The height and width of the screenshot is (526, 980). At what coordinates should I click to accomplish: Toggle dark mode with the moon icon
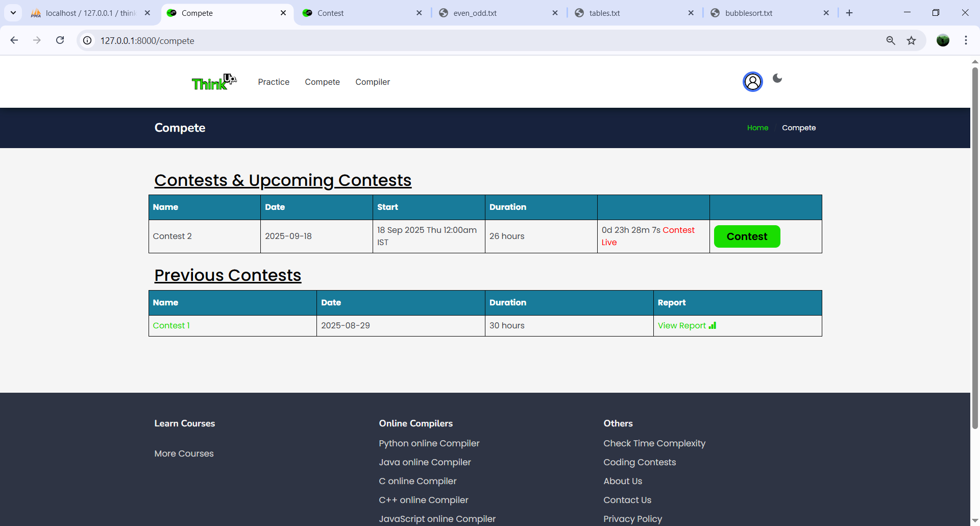coord(777,78)
